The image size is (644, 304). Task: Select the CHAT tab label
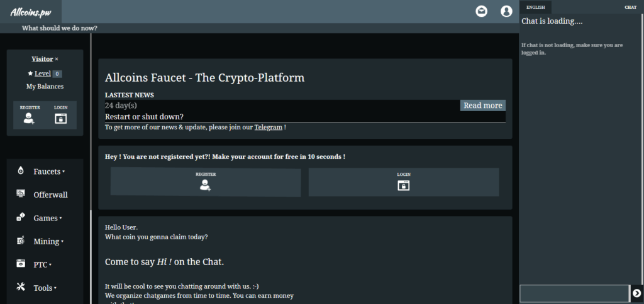pyautogui.click(x=630, y=8)
